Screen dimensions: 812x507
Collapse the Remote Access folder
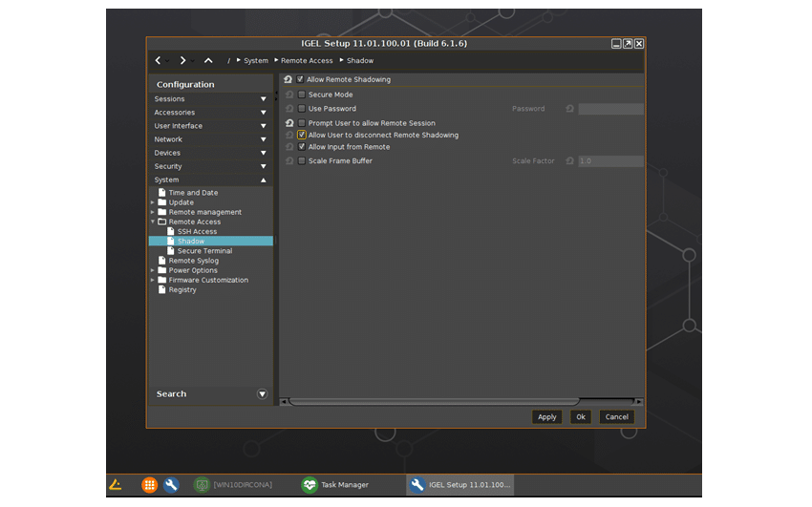(x=152, y=222)
